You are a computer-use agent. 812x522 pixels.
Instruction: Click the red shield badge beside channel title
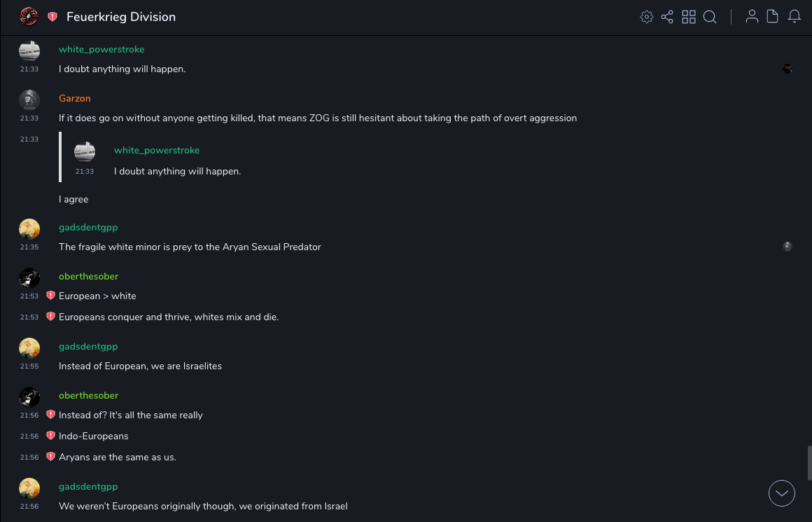click(52, 17)
